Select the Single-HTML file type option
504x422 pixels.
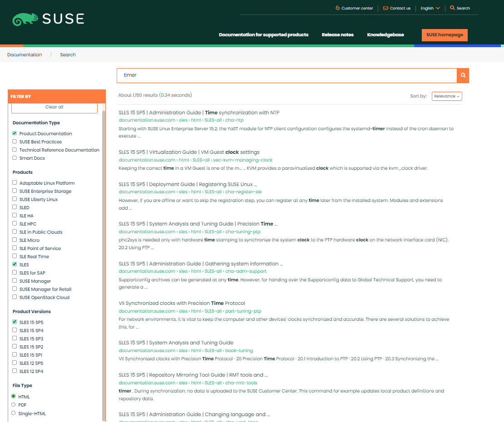coord(14,413)
